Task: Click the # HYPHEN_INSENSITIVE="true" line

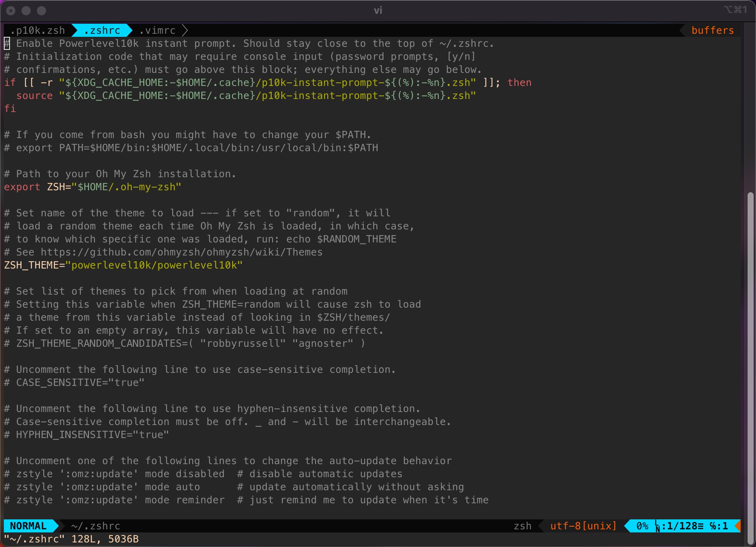Action: pos(86,435)
